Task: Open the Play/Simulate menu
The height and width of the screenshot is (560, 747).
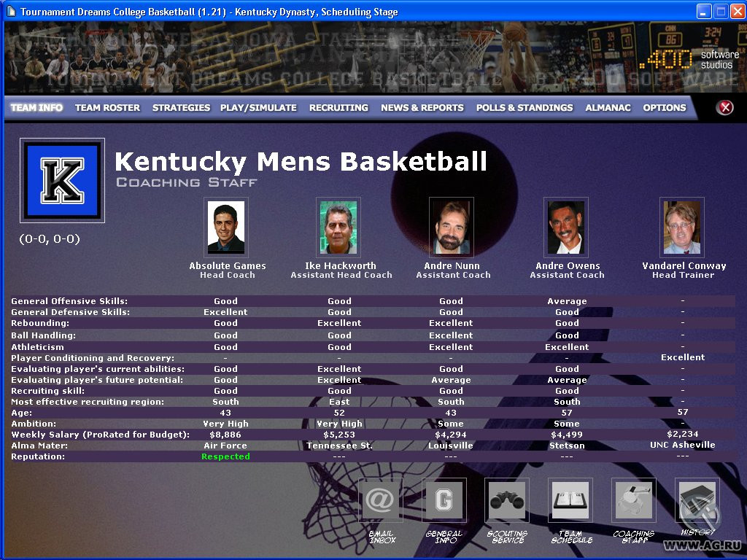Action: point(259,108)
